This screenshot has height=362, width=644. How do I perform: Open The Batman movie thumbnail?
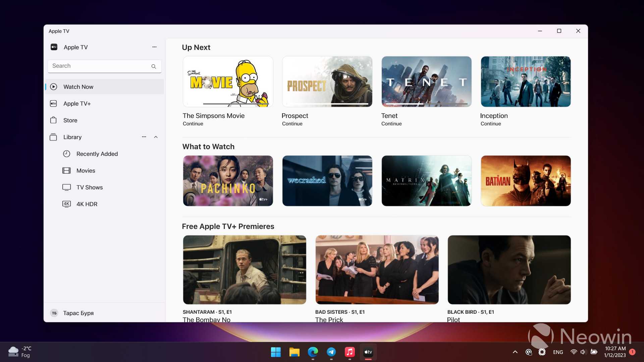[526, 181]
